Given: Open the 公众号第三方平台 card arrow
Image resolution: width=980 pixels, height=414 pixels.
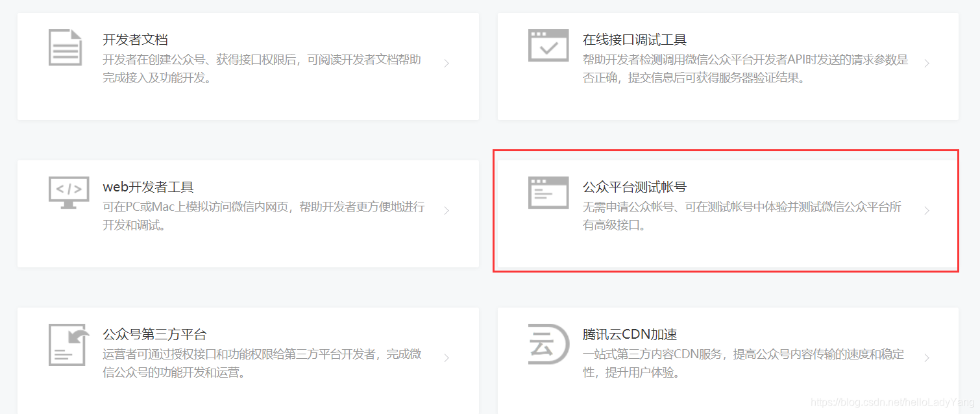Looking at the screenshot, I should pyautogui.click(x=447, y=358).
